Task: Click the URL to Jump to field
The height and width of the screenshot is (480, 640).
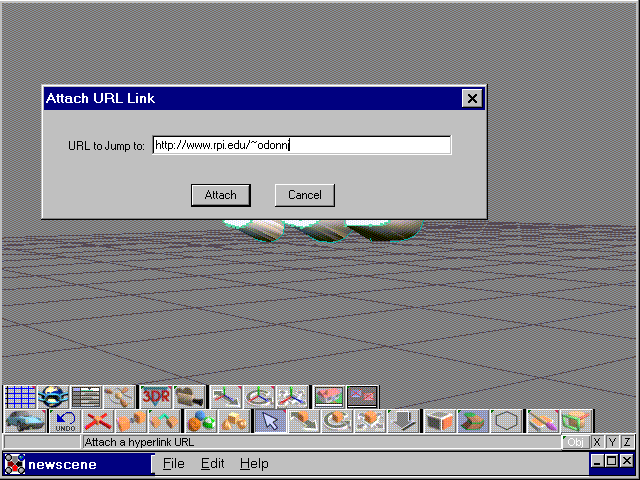Action: coord(301,145)
